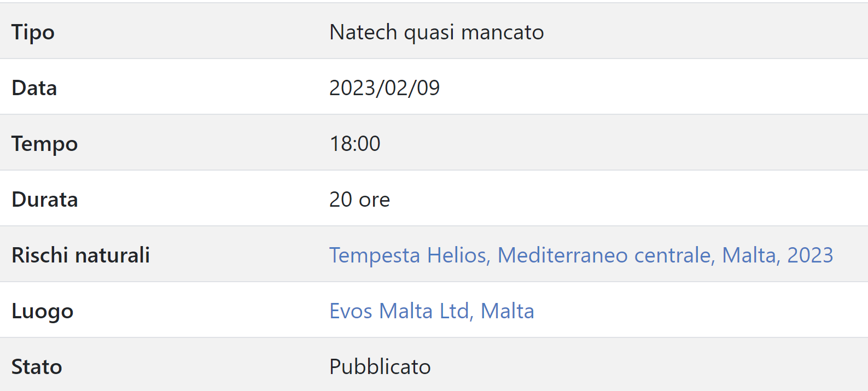Viewport: 868px width, 391px height.
Task: Select the Natech quasi mancato type value
Action: coord(436,32)
